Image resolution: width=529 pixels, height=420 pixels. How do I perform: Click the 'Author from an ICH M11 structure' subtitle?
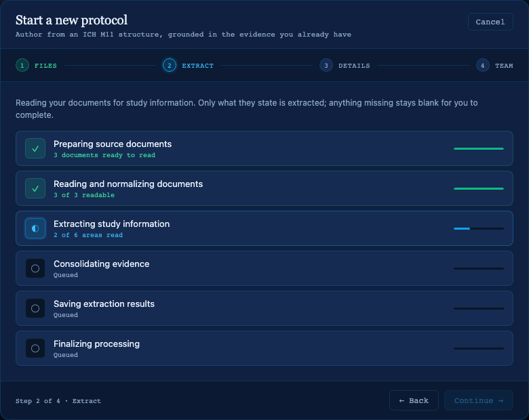(x=183, y=35)
